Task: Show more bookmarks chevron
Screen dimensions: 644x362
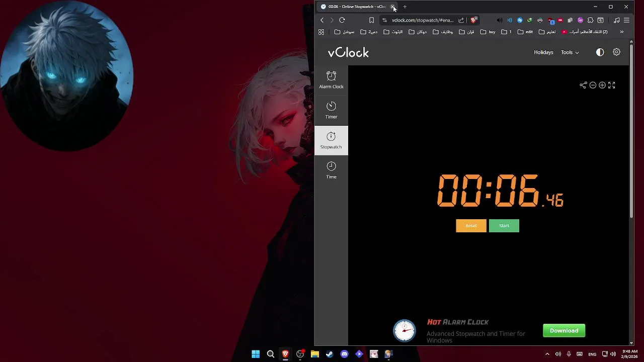Action: pos(621,32)
